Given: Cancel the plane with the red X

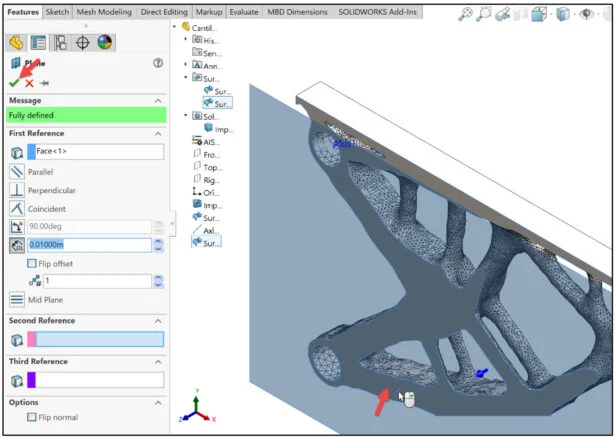Looking at the screenshot, I should [29, 83].
